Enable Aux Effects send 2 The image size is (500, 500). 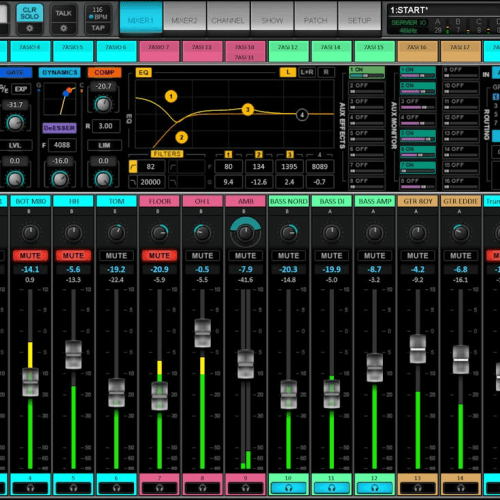click(x=367, y=88)
